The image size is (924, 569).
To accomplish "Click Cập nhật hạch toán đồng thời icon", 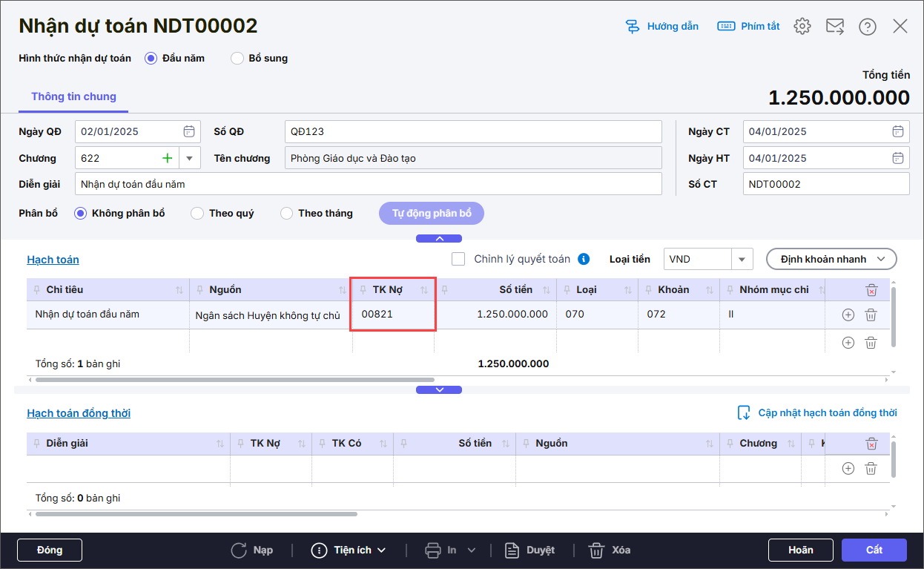I will pyautogui.click(x=744, y=412).
